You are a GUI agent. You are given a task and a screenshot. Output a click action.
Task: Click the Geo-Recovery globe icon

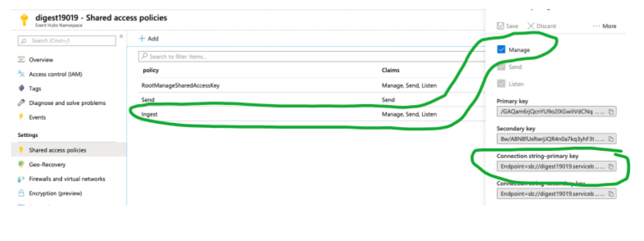click(21, 164)
